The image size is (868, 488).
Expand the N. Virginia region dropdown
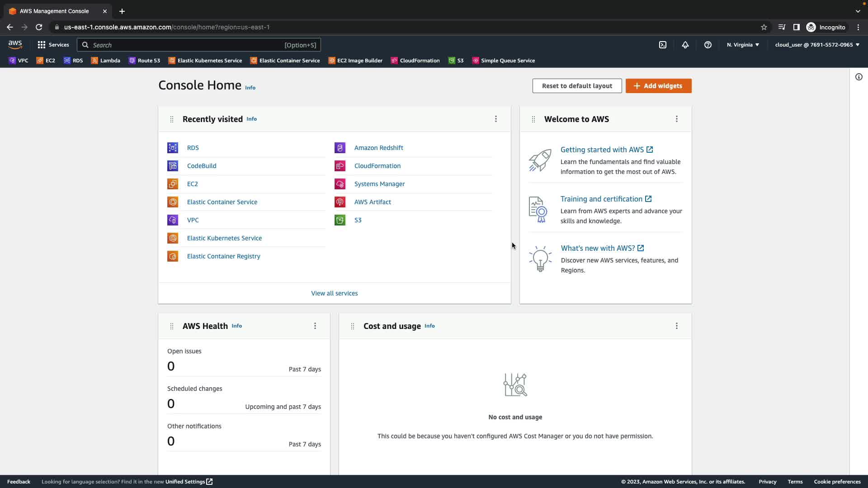pyautogui.click(x=743, y=45)
